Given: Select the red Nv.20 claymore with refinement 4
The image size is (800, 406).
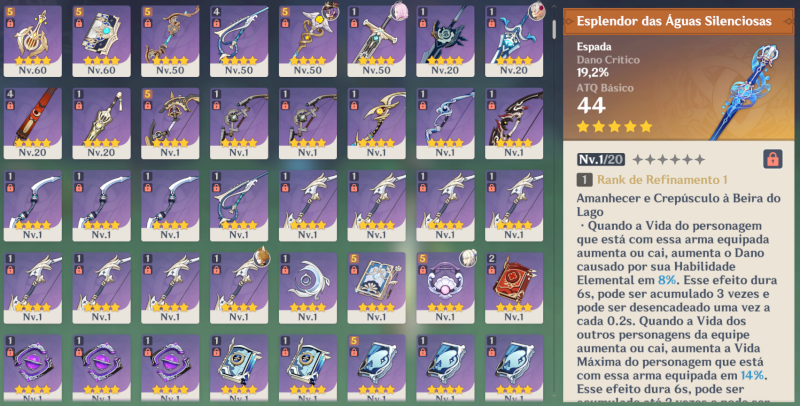Looking at the screenshot, I should coord(33,123).
